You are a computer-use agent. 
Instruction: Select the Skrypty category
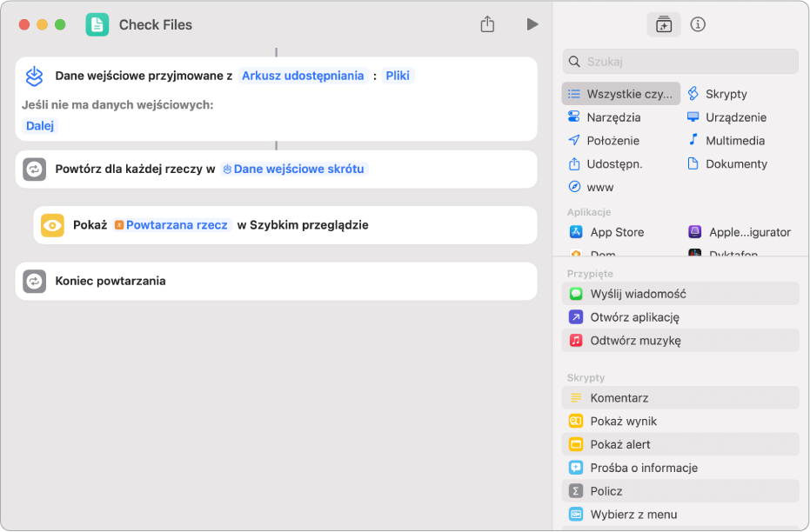tap(726, 94)
